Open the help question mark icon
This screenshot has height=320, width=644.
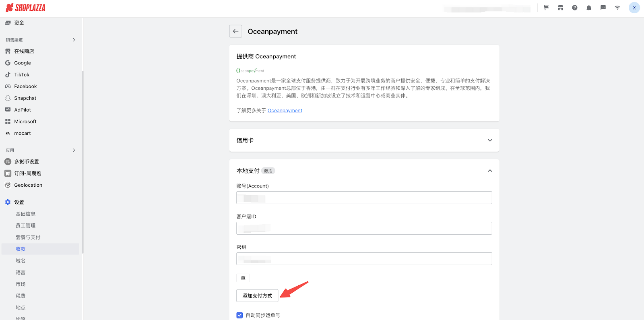tap(575, 8)
